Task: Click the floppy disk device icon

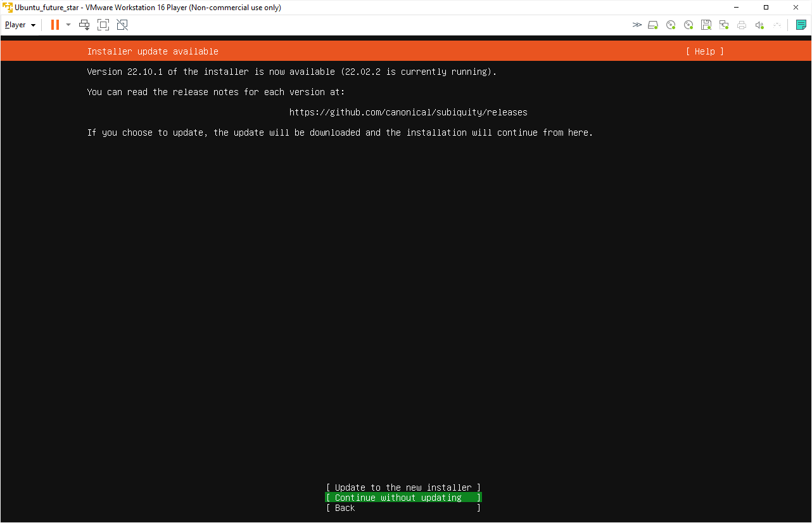Action: pyautogui.click(x=706, y=25)
